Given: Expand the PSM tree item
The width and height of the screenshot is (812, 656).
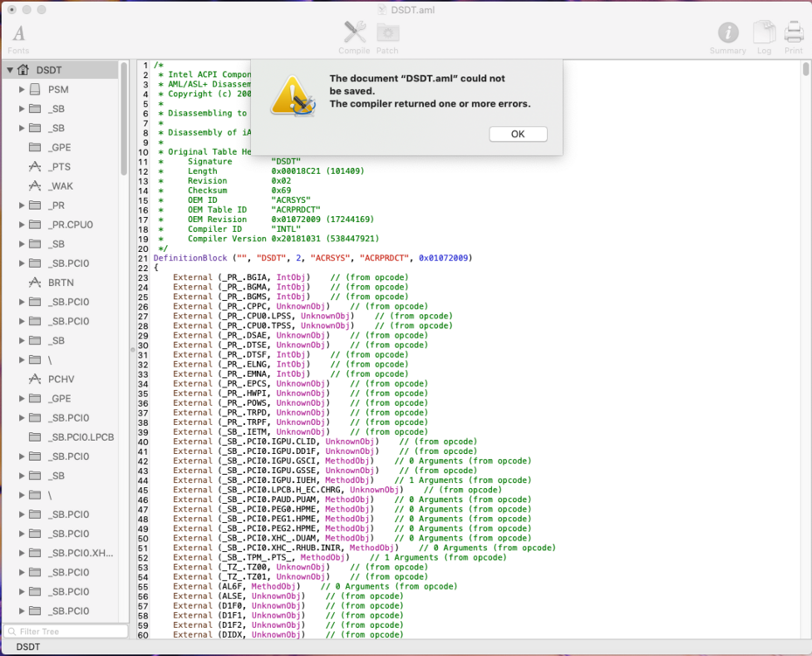Looking at the screenshot, I should coord(22,89).
